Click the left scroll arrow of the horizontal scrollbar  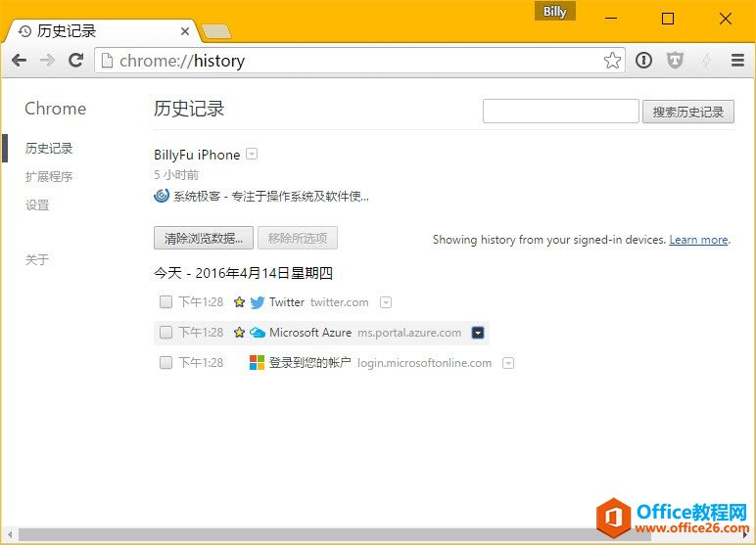[10, 534]
